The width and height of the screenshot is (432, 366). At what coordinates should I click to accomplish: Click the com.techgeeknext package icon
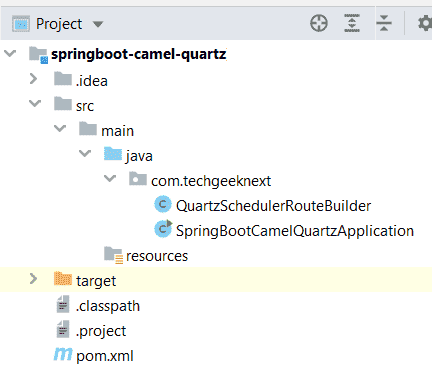(138, 179)
